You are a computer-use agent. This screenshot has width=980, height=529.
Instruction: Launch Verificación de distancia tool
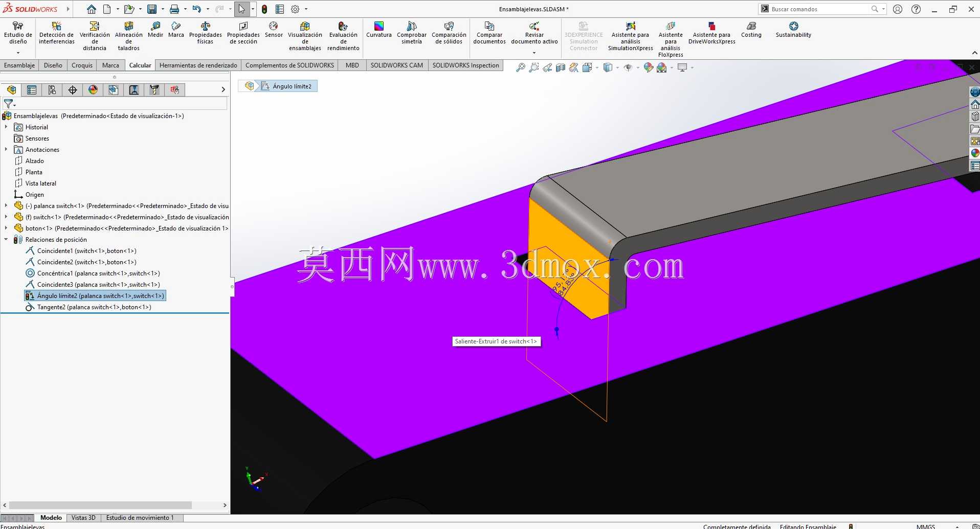(95, 36)
